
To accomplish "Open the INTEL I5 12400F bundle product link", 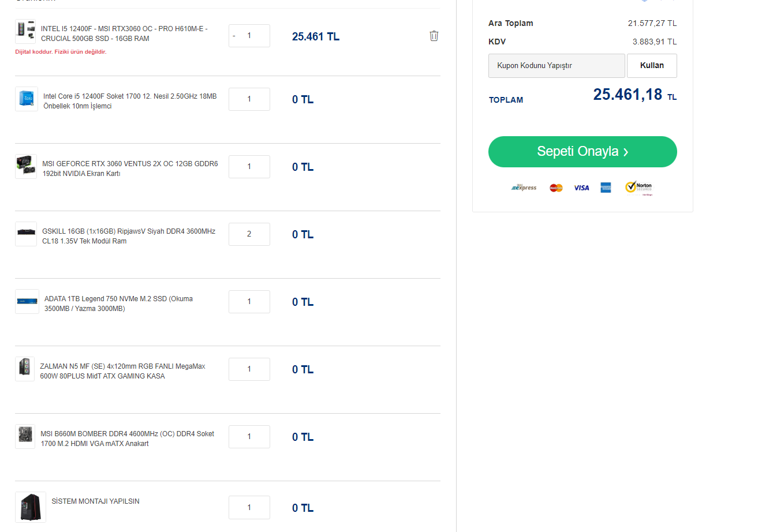I will pyautogui.click(x=124, y=33).
